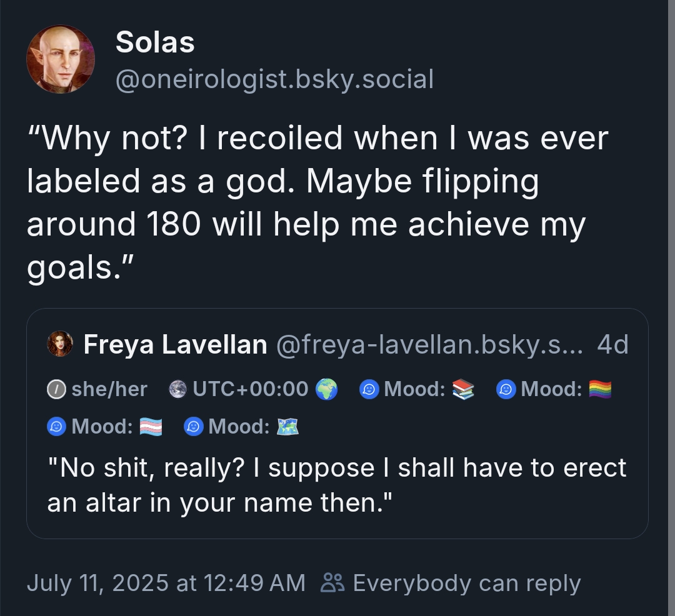Click the Mood label with map emoji
The width and height of the screenshot is (675, 616).
[x=241, y=427]
